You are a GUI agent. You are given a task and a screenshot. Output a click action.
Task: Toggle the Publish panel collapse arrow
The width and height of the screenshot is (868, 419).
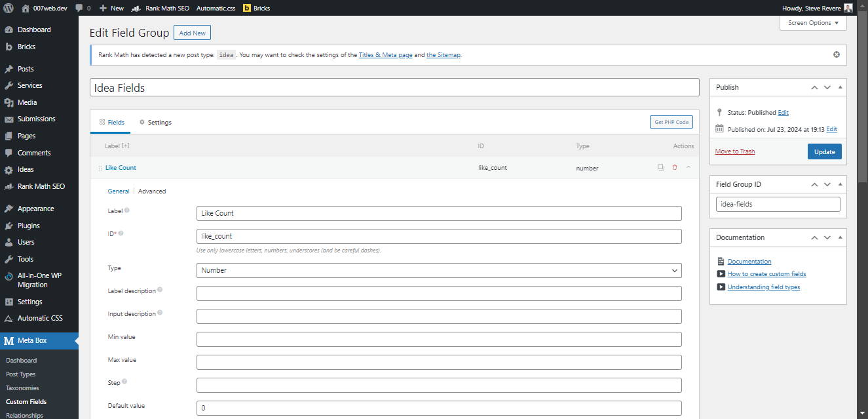[840, 87]
